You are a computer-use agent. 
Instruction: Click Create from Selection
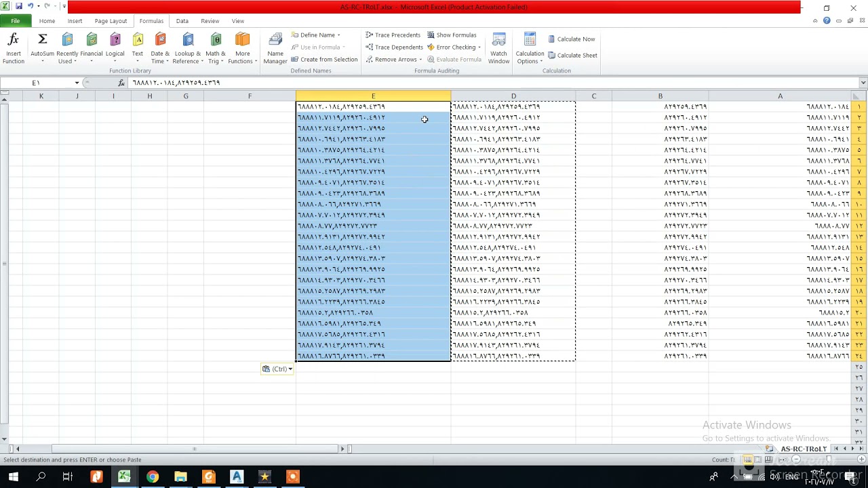click(x=324, y=60)
